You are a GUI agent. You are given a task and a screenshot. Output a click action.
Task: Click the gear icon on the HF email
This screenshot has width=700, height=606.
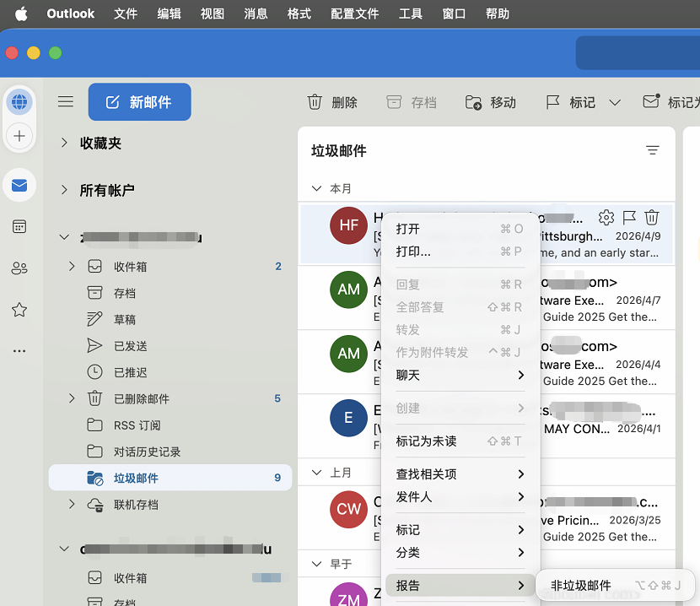[x=606, y=218]
